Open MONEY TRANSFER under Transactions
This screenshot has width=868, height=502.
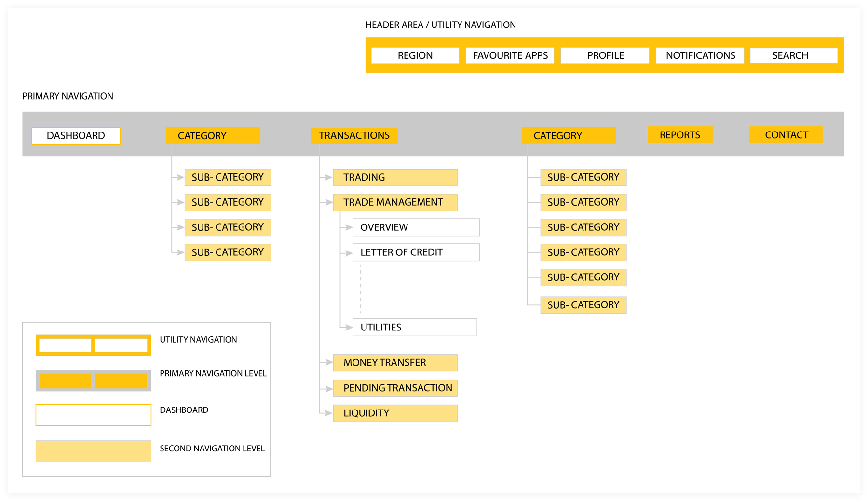pyautogui.click(x=395, y=363)
